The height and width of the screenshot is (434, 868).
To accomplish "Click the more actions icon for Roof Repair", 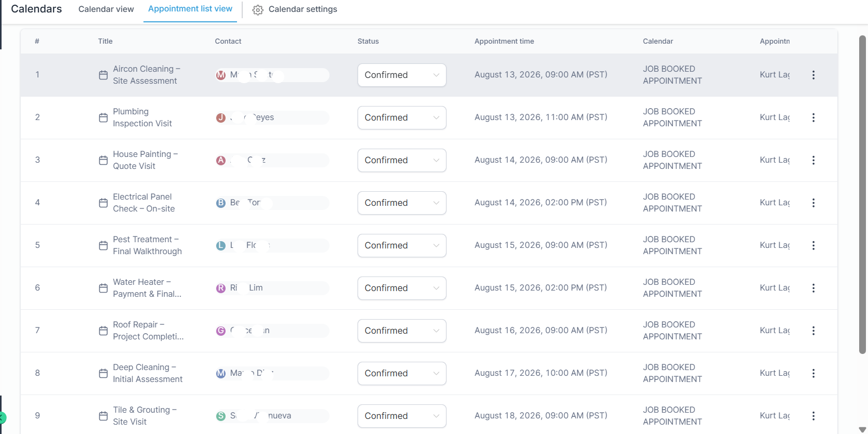I will 813,331.
